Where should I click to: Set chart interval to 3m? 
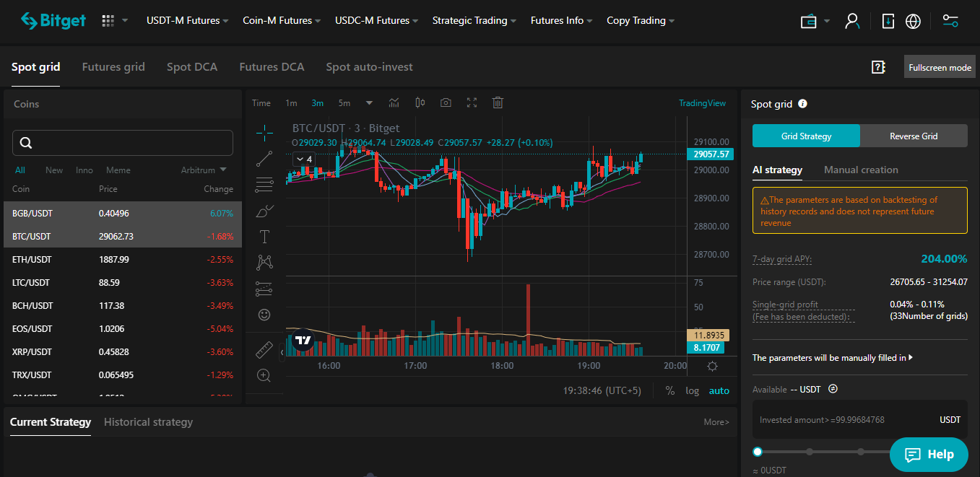coord(318,102)
